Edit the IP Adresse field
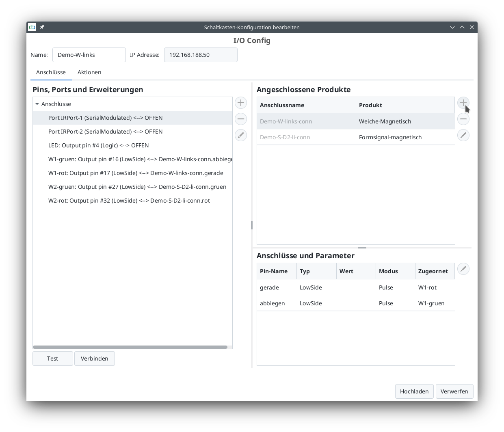 tap(200, 54)
